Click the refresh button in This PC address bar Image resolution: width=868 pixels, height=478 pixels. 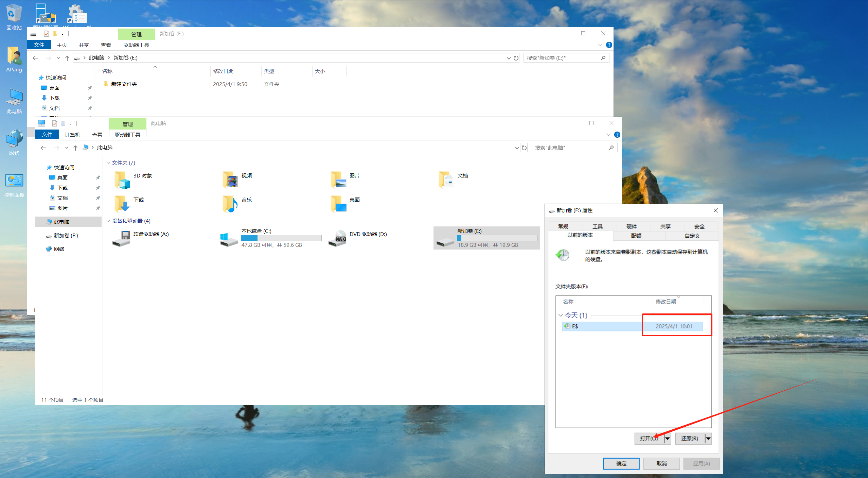click(x=524, y=148)
